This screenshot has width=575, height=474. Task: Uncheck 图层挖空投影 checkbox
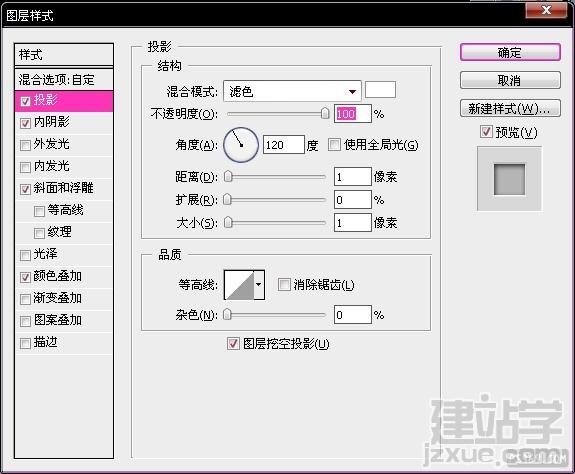coord(233,343)
